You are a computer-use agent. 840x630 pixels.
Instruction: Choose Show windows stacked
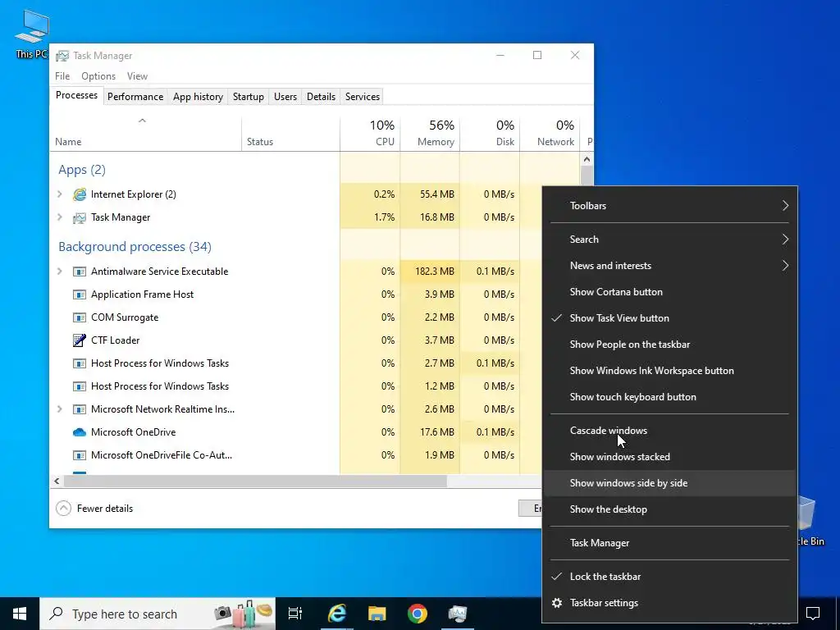[669, 457]
